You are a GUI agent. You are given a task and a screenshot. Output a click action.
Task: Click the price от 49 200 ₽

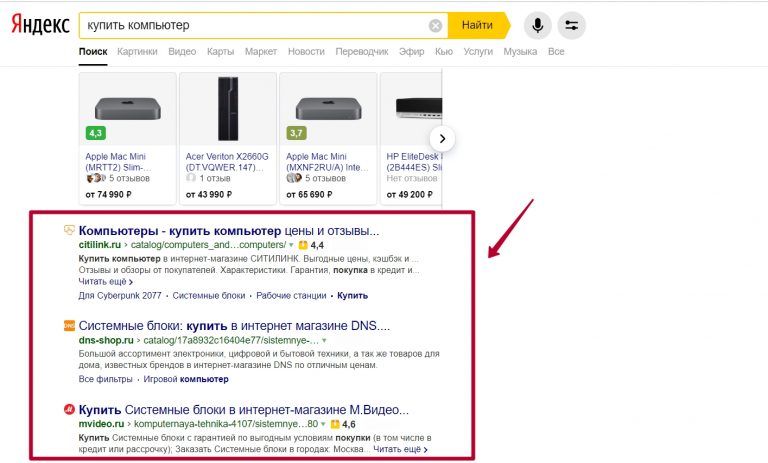click(x=409, y=195)
